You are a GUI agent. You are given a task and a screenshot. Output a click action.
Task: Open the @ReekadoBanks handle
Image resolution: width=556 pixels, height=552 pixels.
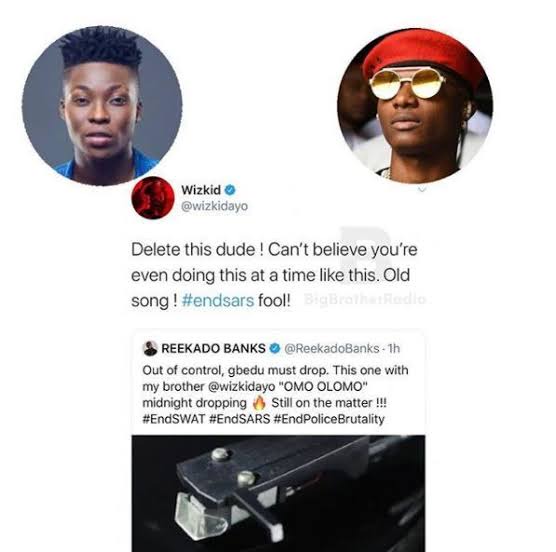pyautogui.click(x=332, y=349)
